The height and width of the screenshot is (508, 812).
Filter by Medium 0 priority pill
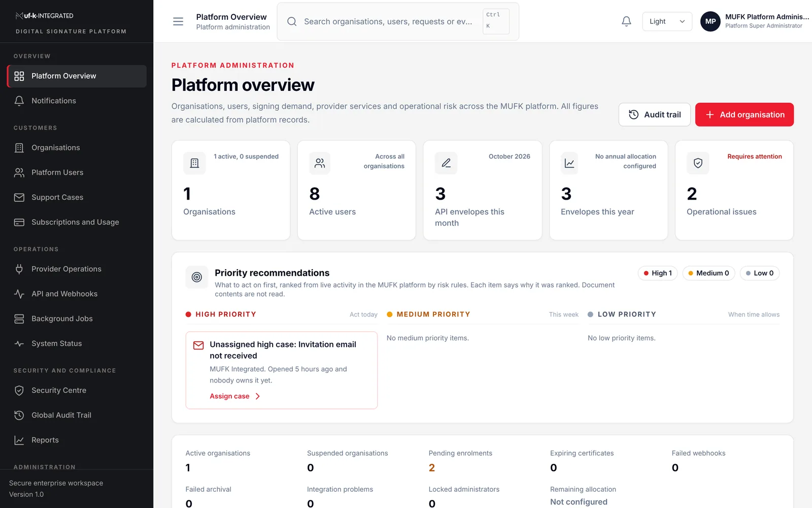708,273
